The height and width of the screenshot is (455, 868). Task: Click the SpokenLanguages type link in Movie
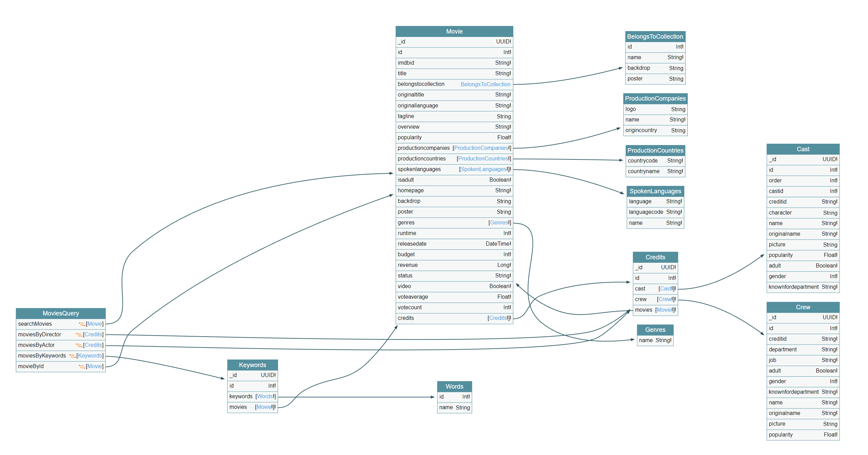click(483, 169)
